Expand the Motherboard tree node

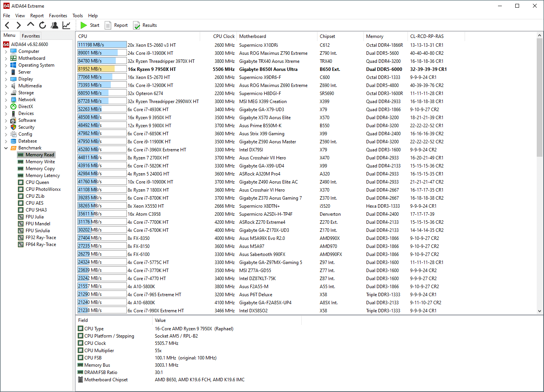6,58
